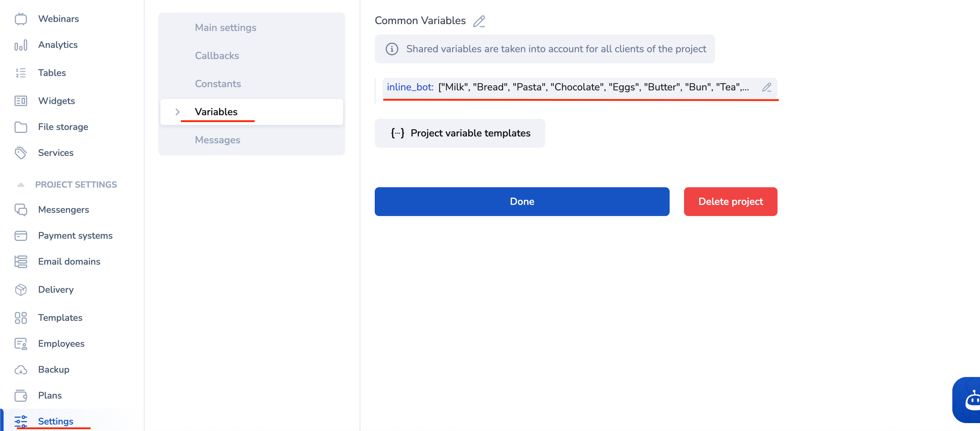The width and height of the screenshot is (980, 431).
Task: Open Project variable templates
Action: click(460, 133)
